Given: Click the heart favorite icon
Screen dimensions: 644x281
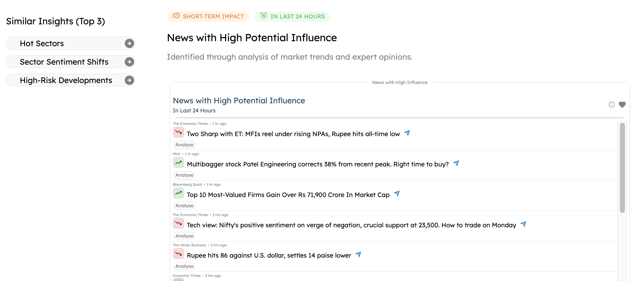Looking at the screenshot, I should pos(622,105).
